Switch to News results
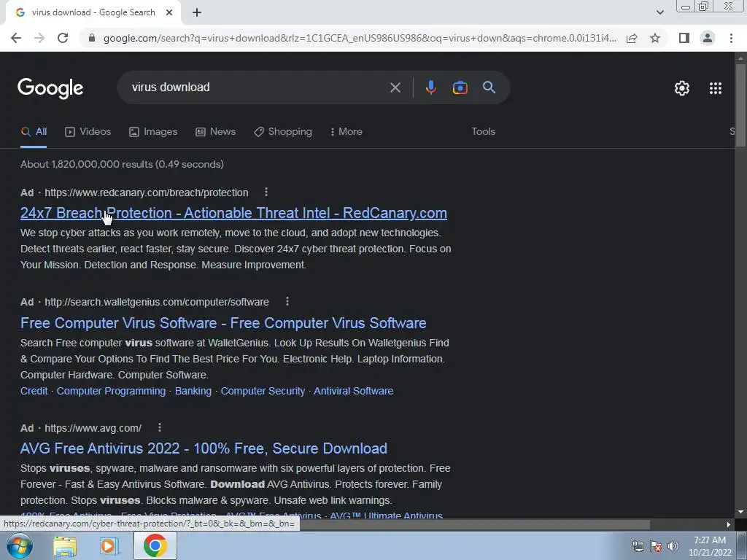 215,132
